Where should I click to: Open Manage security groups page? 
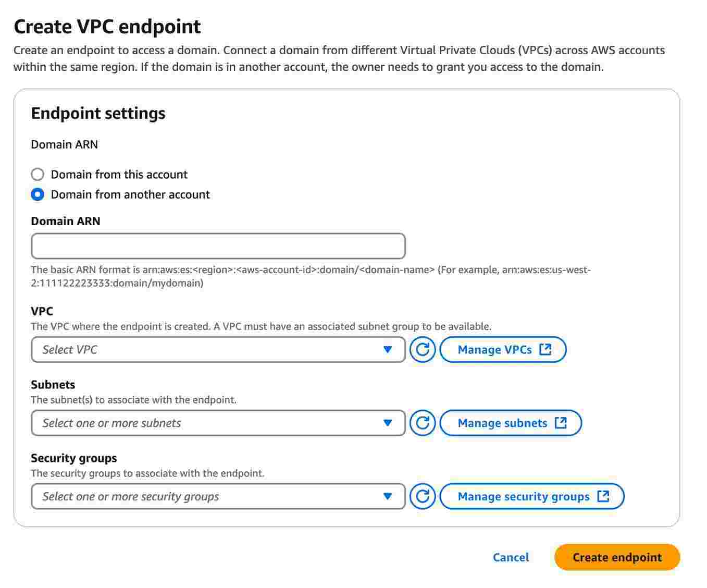click(532, 497)
